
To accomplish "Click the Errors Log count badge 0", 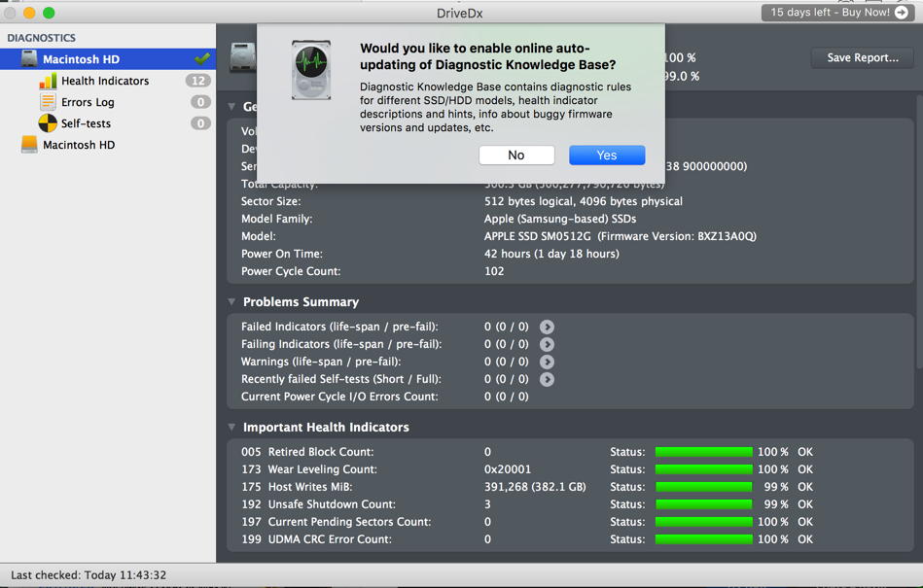I will tap(200, 102).
